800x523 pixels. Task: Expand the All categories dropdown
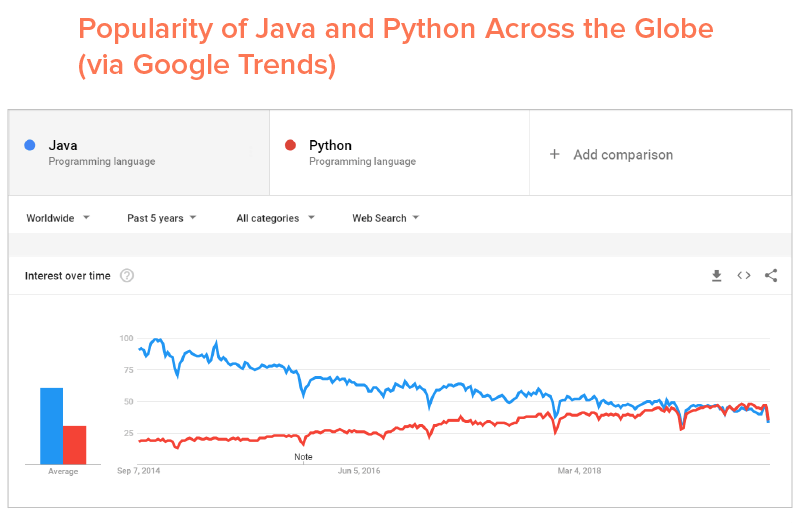tap(275, 218)
